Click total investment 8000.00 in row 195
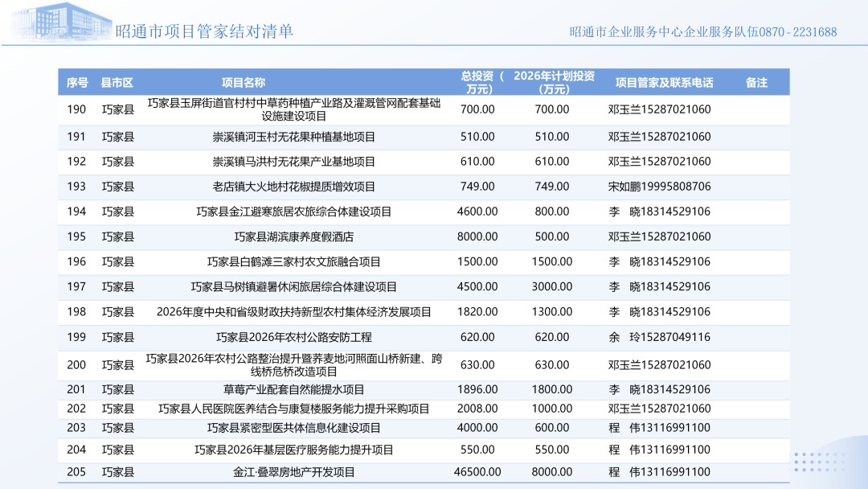Image resolution: width=868 pixels, height=489 pixels. (477, 236)
